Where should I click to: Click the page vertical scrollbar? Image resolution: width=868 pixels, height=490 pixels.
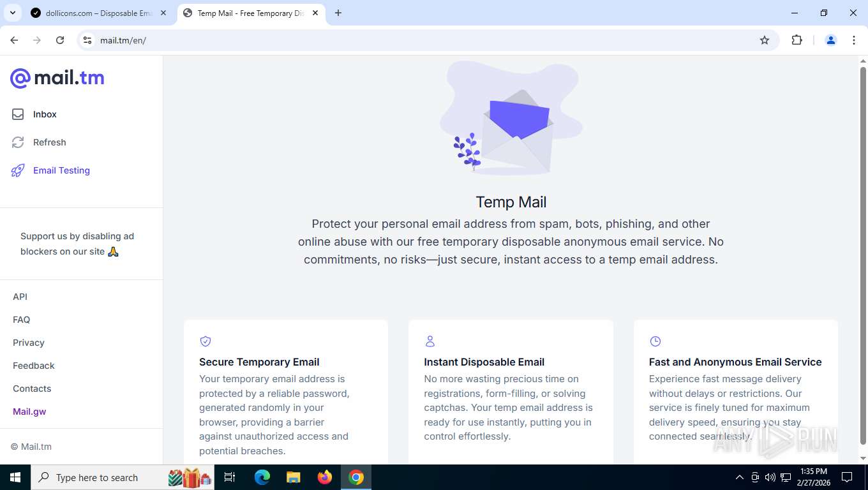pyautogui.click(x=864, y=255)
